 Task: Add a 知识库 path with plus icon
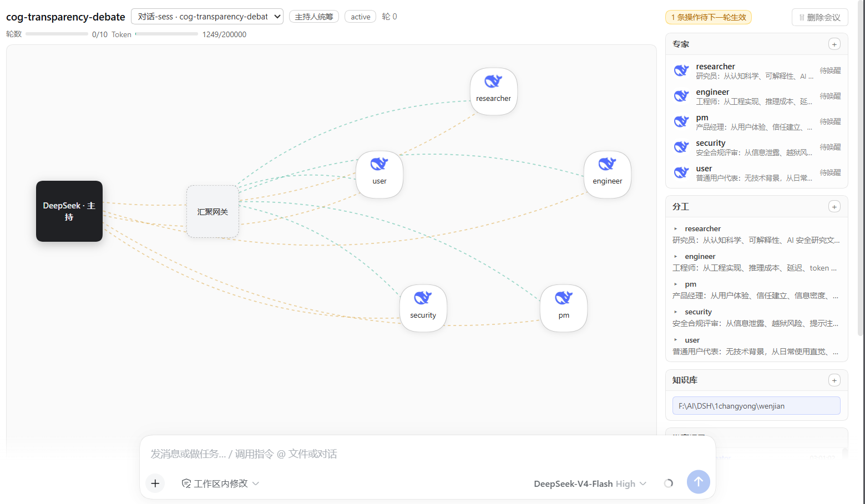(x=834, y=380)
